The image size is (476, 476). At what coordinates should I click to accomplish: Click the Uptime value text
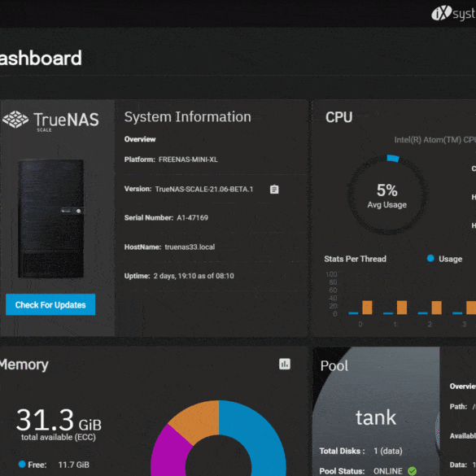(x=194, y=276)
